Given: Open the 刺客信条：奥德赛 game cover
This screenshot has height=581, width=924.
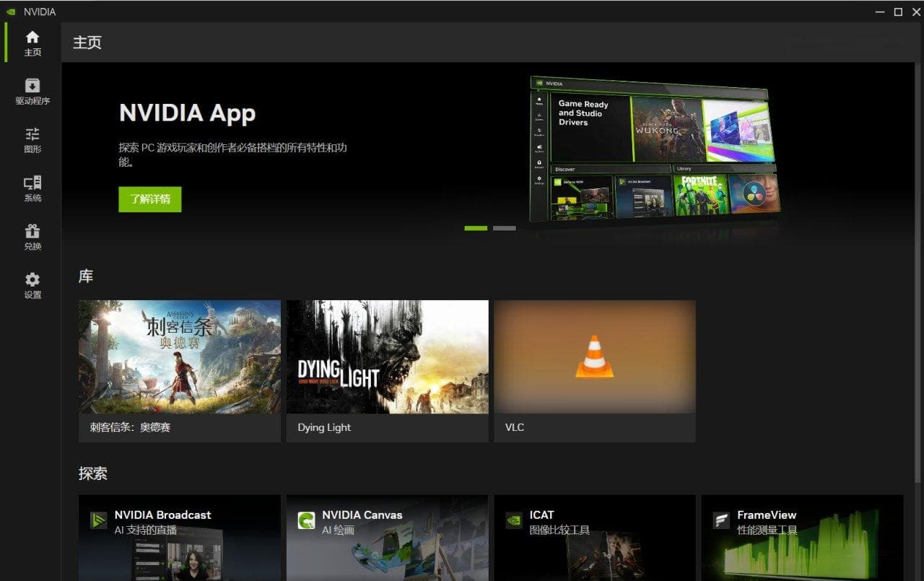Looking at the screenshot, I should [x=180, y=357].
